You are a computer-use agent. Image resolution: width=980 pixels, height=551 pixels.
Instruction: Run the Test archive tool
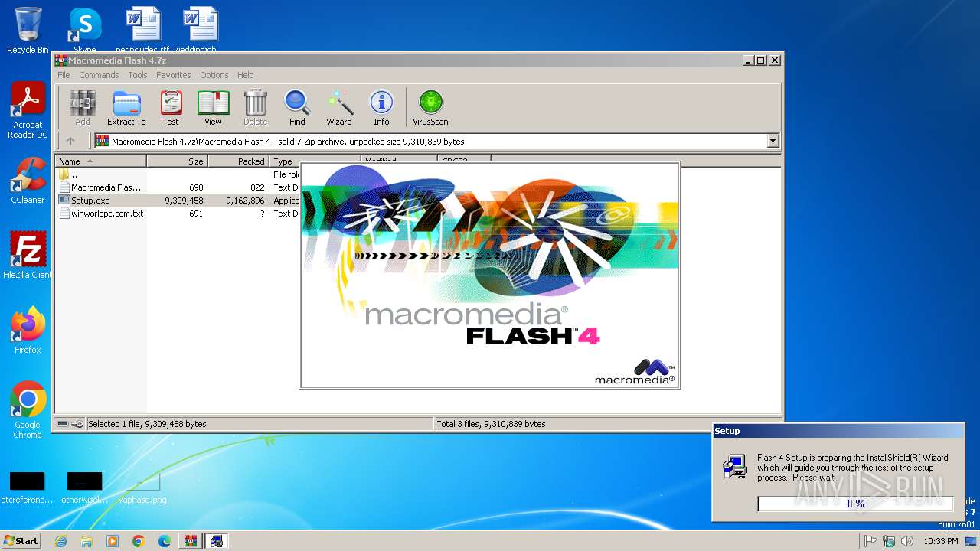click(171, 107)
